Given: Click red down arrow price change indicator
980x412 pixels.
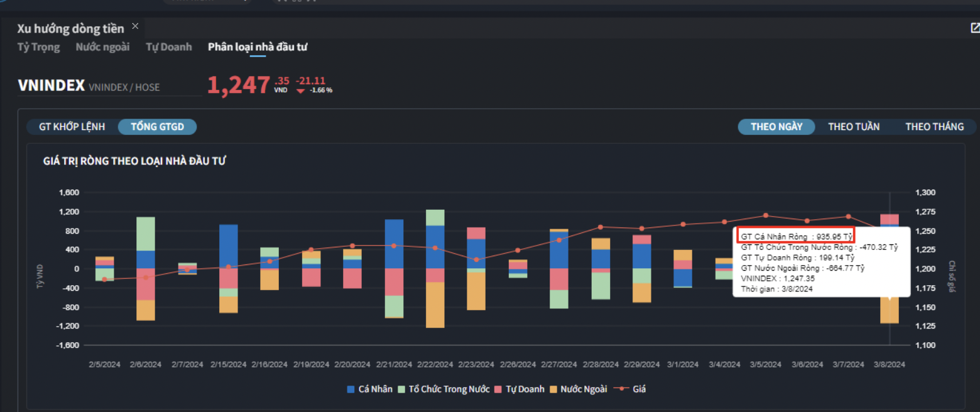Looking at the screenshot, I should tap(301, 90).
